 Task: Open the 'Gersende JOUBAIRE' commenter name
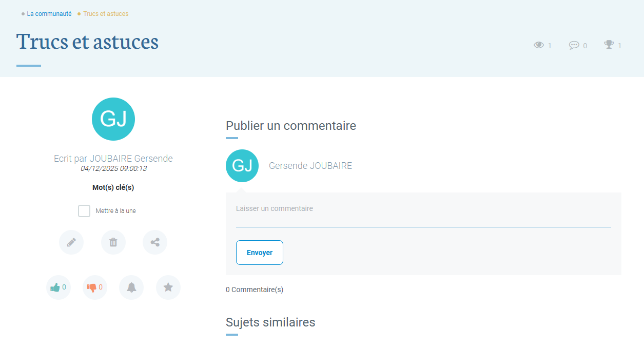tap(310, 166)
